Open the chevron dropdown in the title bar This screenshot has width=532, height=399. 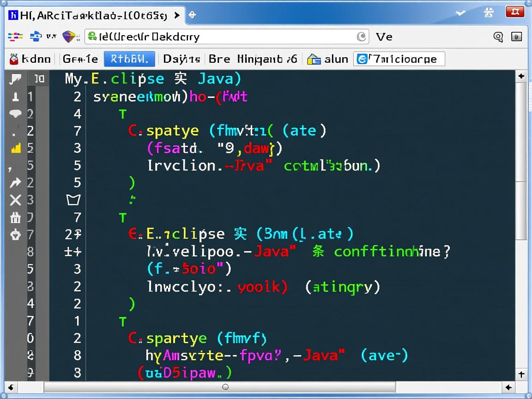460,13
